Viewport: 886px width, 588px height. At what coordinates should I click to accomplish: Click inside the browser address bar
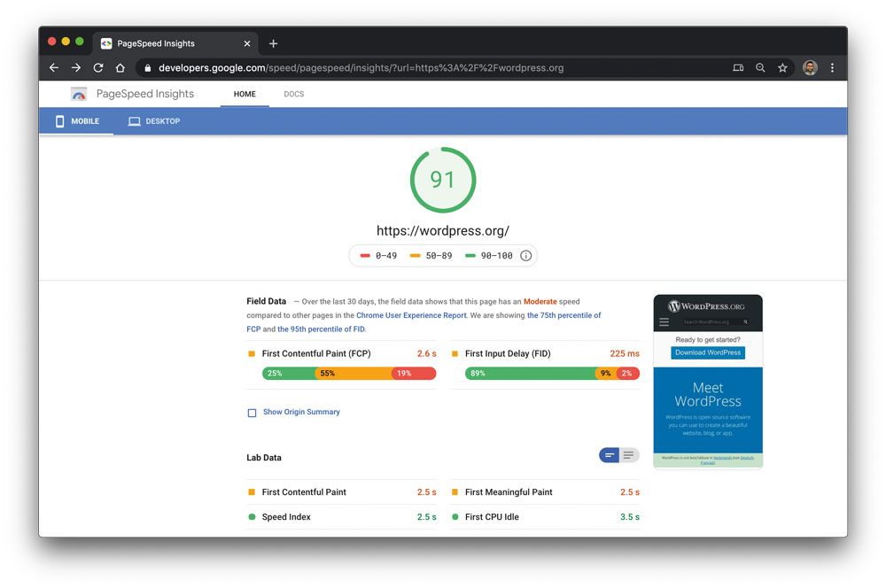point(399,66)
